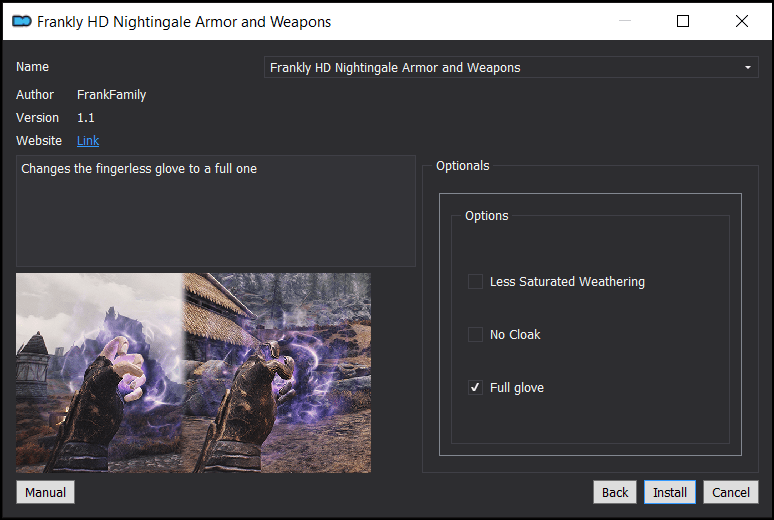
Task: Click the Manual button
Action: (x=45, y=492)
